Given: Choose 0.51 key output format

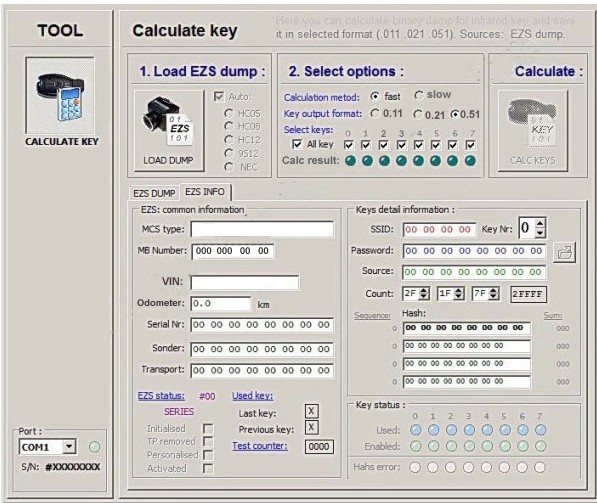Looking at the screenshot, I should [455, 114].
